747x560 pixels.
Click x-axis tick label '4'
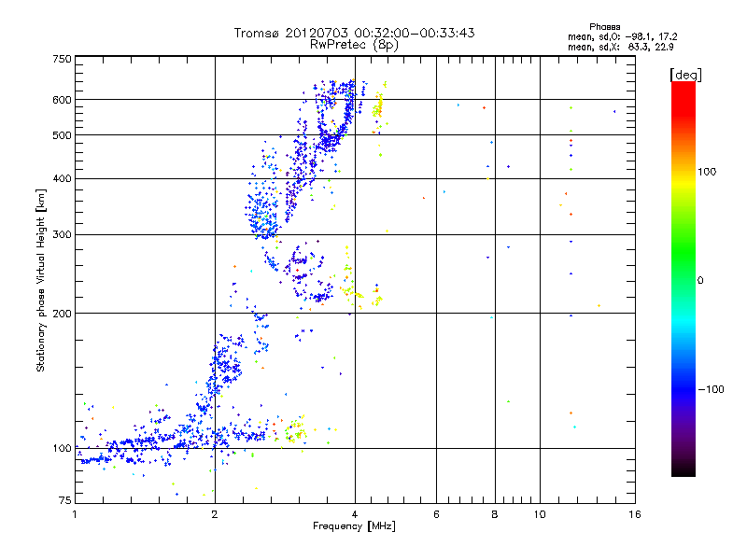(355, 514)
